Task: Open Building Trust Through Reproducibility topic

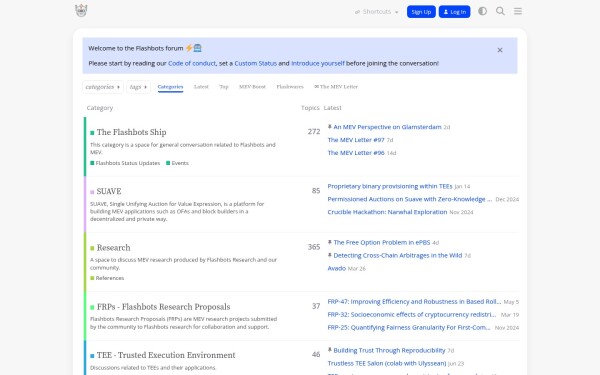Action: tap(389, 351)
